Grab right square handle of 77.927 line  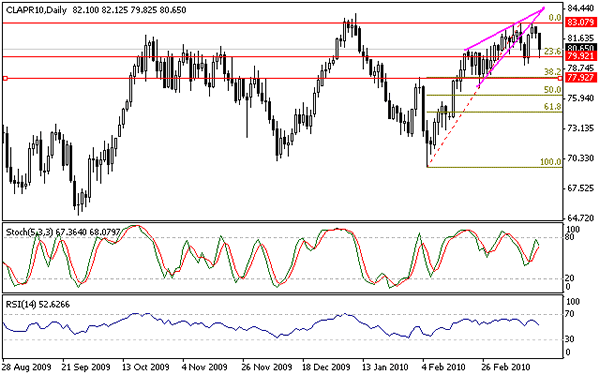561,78
